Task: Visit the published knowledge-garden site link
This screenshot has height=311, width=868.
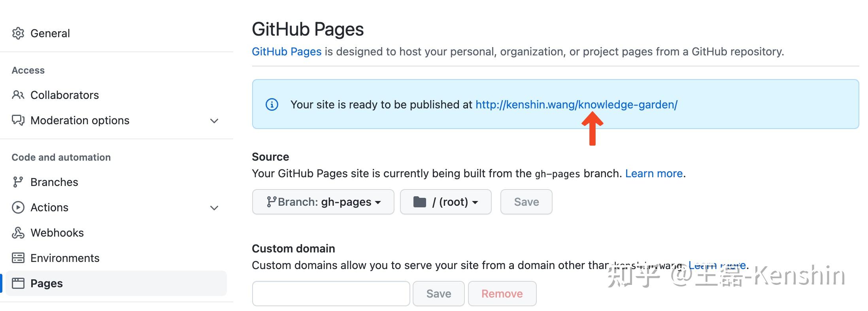Action: point(576,104)
